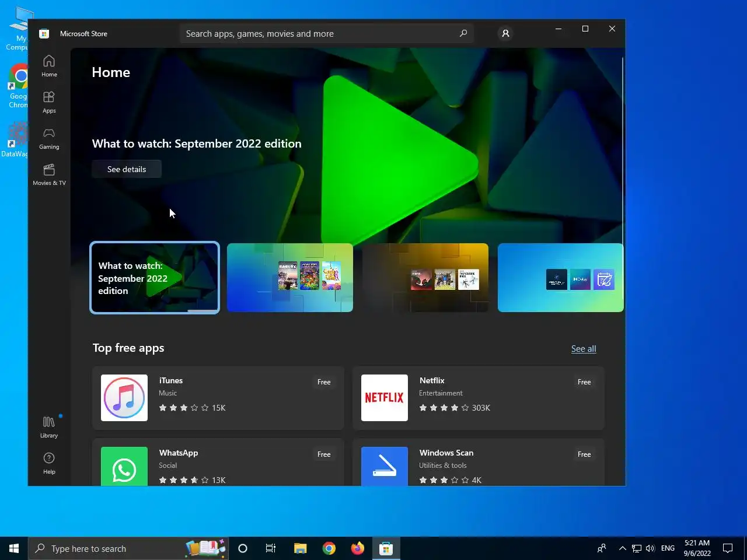This screenshot has height=560, width=747.
Task: Open the user account profile icon
Action: tap(505, 34)
